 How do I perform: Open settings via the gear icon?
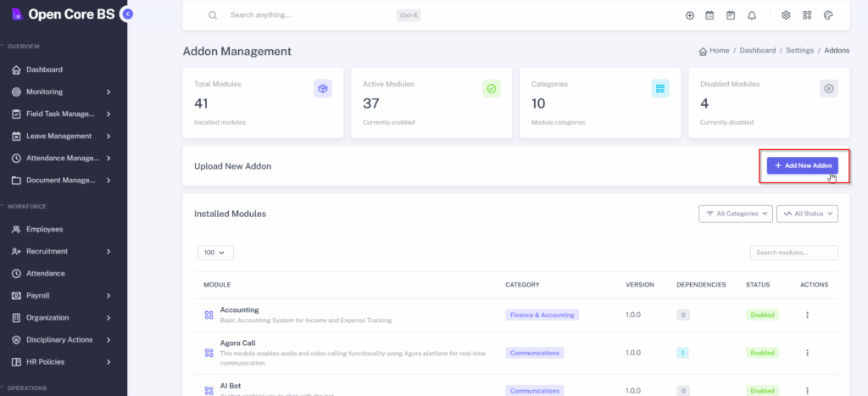[x=786, y=15]
